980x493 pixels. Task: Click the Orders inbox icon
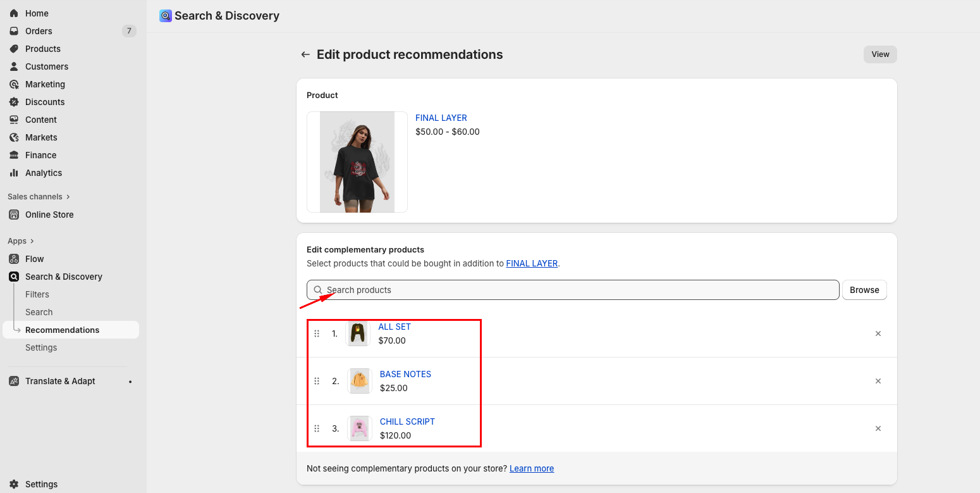pyautogui.click(x=14, y=31)
